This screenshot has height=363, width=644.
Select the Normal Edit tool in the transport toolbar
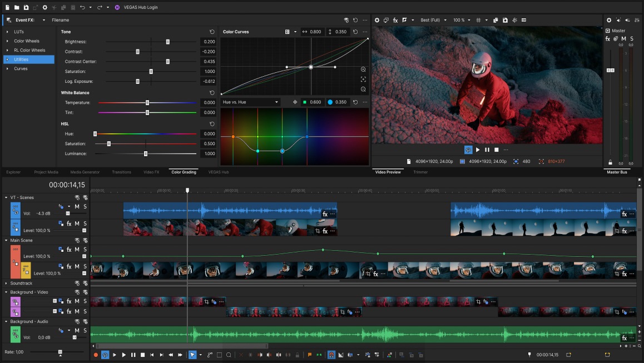(x=192, y=354)
